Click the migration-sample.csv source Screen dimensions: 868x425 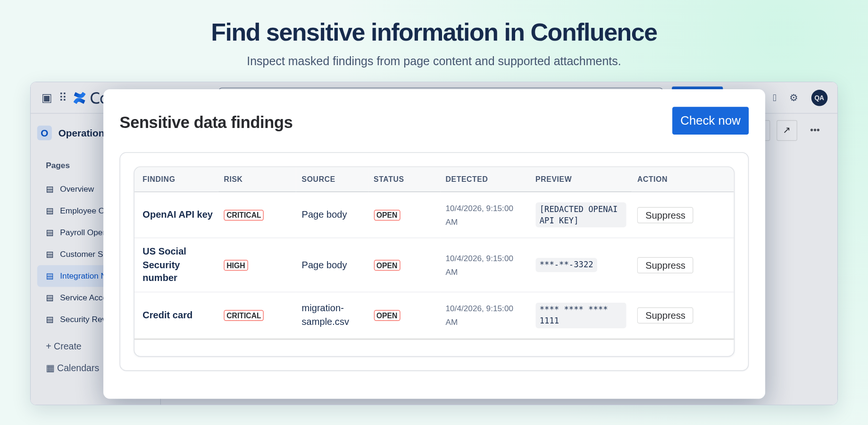pyautogui.click(x=325, y=315)
